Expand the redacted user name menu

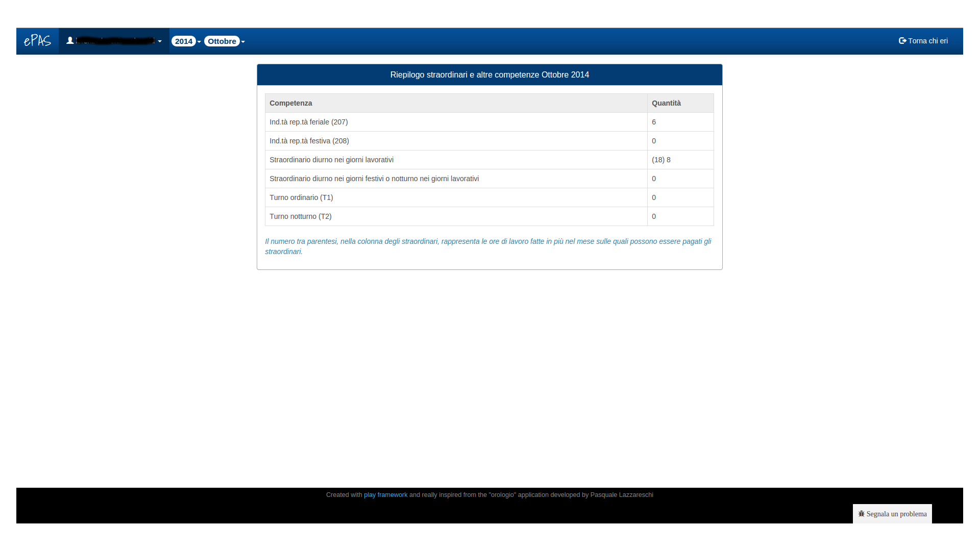point(115,41)
